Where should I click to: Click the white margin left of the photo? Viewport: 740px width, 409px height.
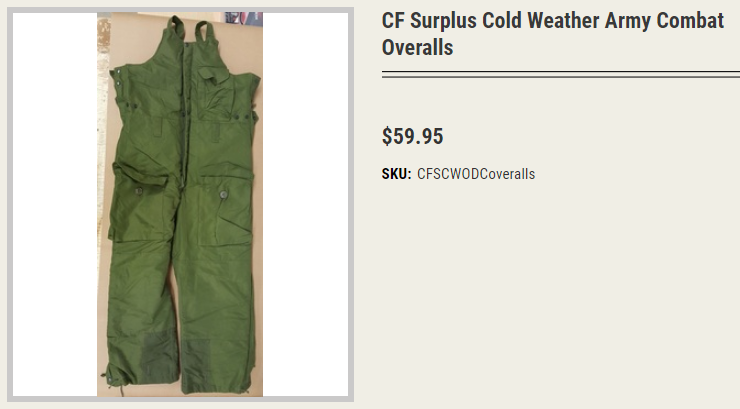pyautogui.click(x=55, y=204)
